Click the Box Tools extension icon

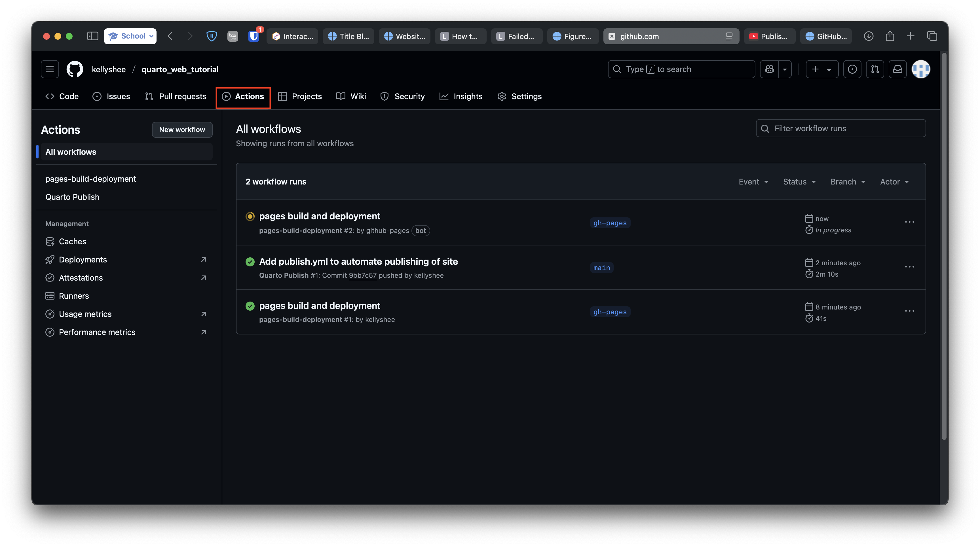pos(233,36)
